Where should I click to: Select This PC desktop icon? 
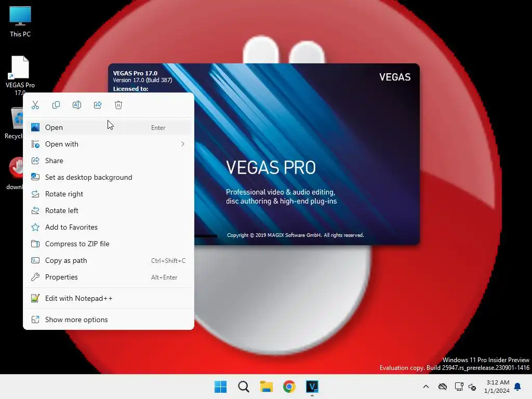click(x=20, y=21)
